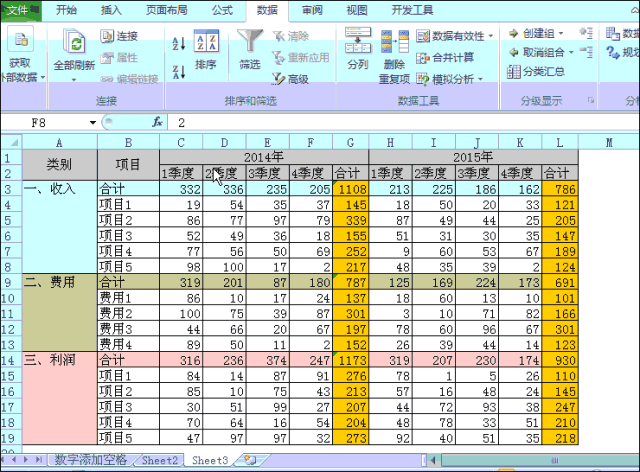640x472 pixels.
Task: Click the Reapply filter command
Action: pyautogui.click(x=300, y=58)
